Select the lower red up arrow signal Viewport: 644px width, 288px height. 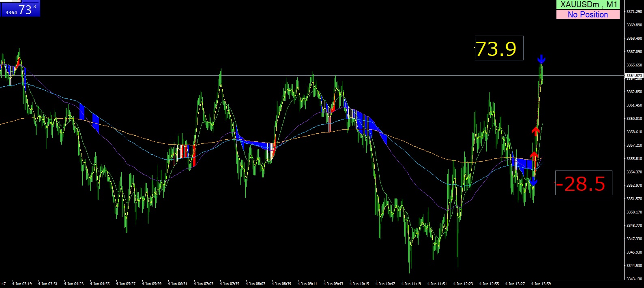(x=534, y=156)
